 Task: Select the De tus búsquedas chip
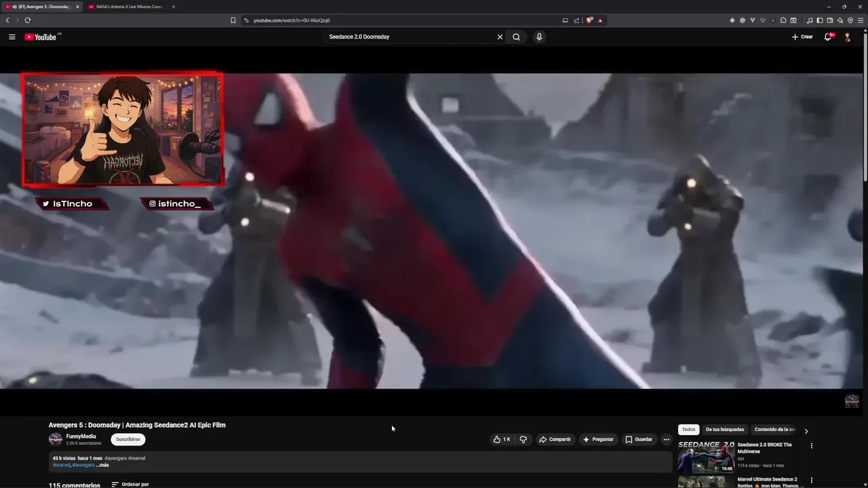tap(724, 429)
